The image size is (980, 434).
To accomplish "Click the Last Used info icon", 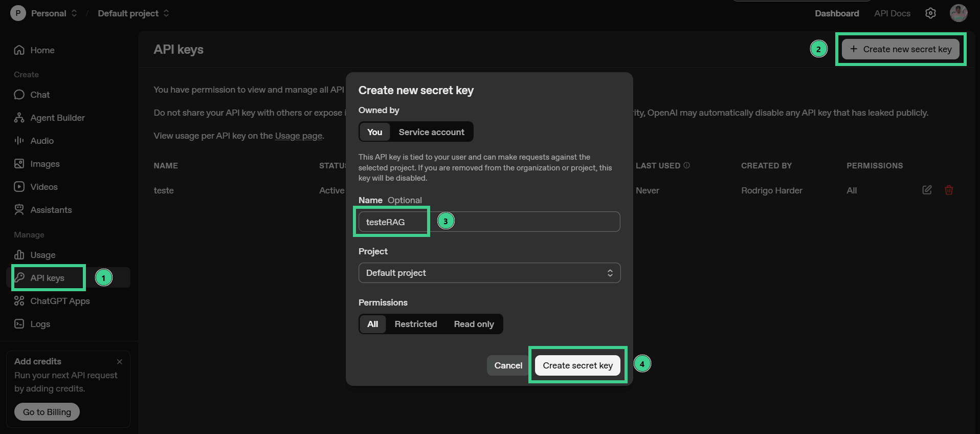I will [x=687, y=165].
